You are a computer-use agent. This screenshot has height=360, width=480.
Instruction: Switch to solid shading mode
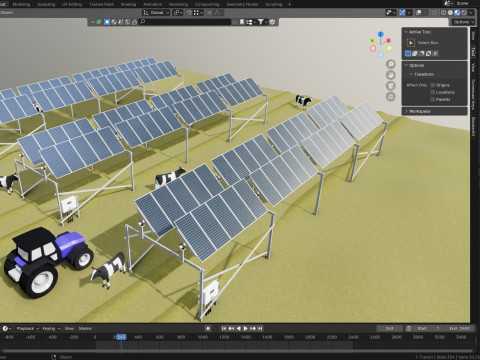450,13
